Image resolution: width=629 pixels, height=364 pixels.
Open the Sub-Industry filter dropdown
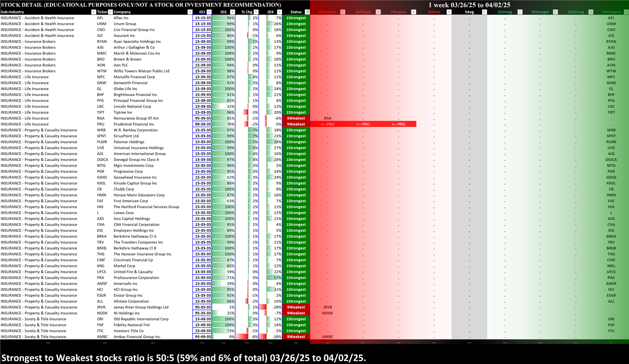click(x=93, y=12)
